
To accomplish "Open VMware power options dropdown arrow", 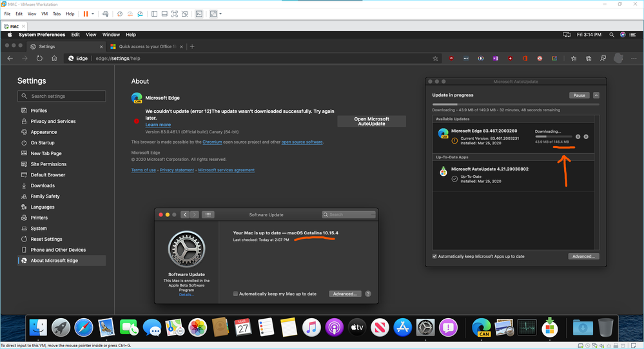I will (93, 14).
